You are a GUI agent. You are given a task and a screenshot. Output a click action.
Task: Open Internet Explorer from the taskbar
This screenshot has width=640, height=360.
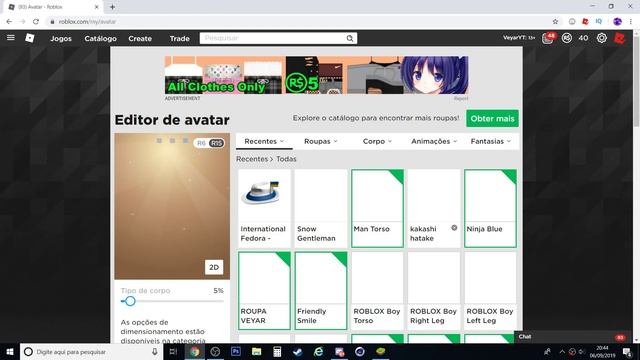point(318,351)
